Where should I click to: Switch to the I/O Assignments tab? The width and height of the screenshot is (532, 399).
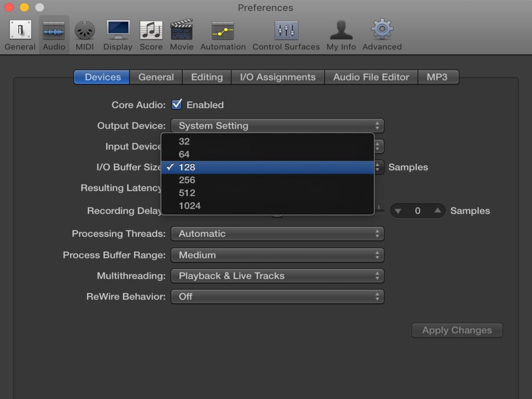[277, 77]
